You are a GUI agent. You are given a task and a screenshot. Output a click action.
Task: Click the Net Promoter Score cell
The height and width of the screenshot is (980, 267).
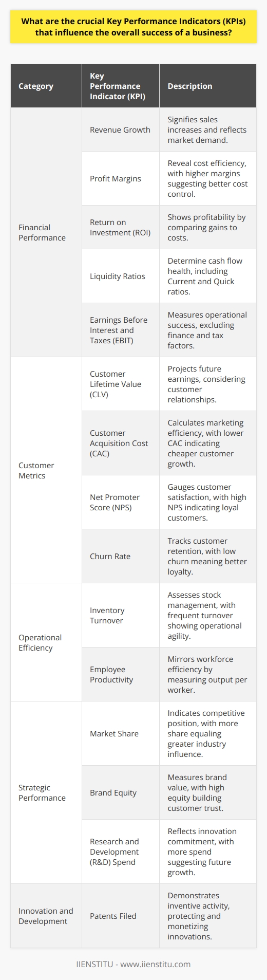(x=121, y=502)
